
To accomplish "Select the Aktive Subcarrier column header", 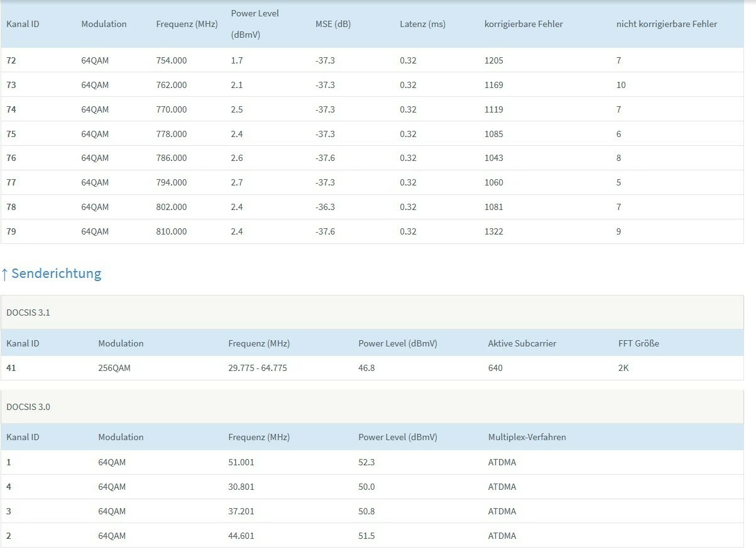I will pyautogui.click(x=522, y=344).
